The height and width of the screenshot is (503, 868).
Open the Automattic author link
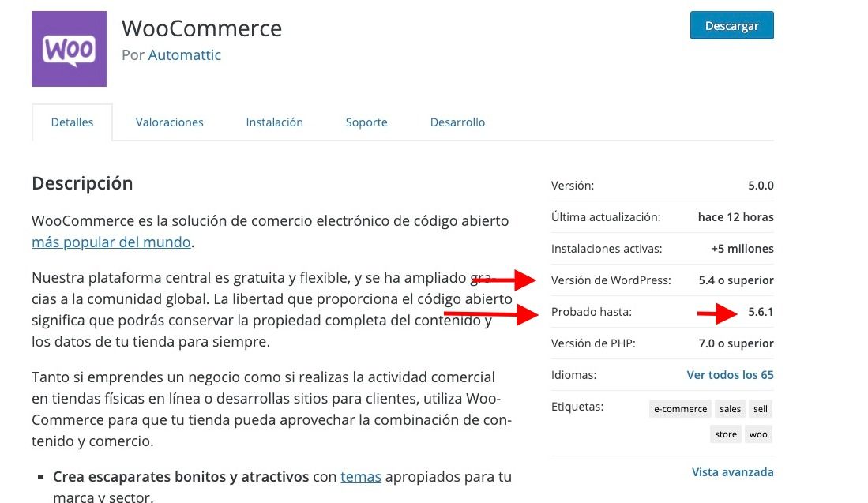(184, 54)
